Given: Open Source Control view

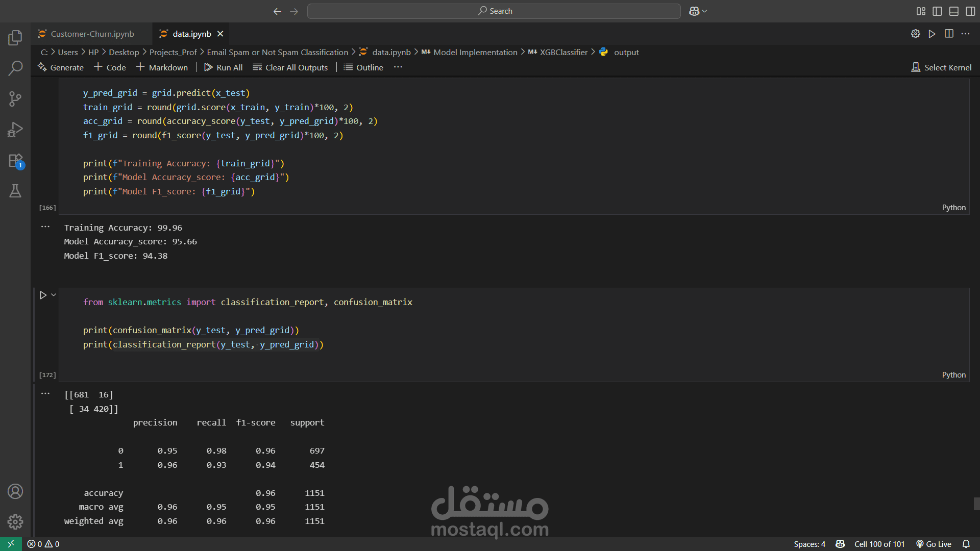Looking at the screenshot, I should 15,98.
